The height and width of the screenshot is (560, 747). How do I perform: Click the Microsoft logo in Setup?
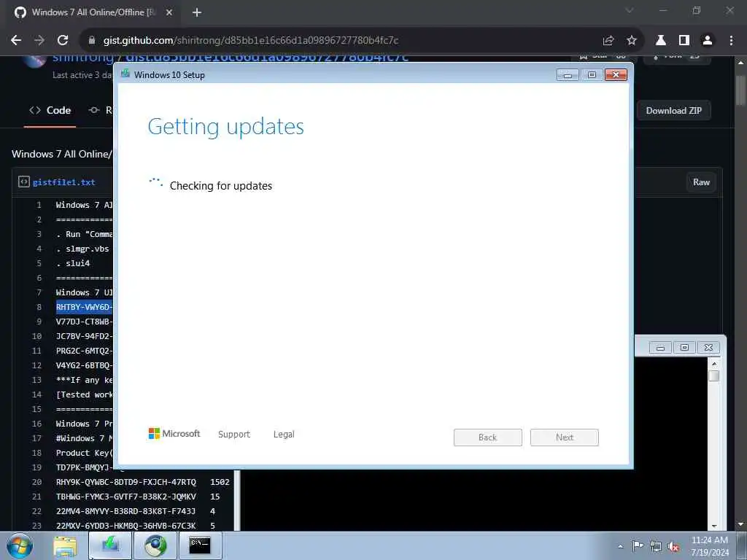(174, 434)
